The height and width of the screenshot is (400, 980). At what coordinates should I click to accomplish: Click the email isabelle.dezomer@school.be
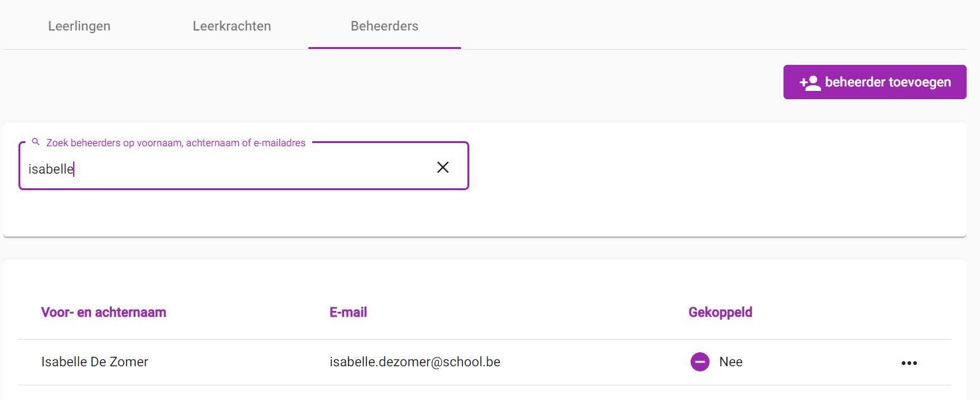point(415,362)
